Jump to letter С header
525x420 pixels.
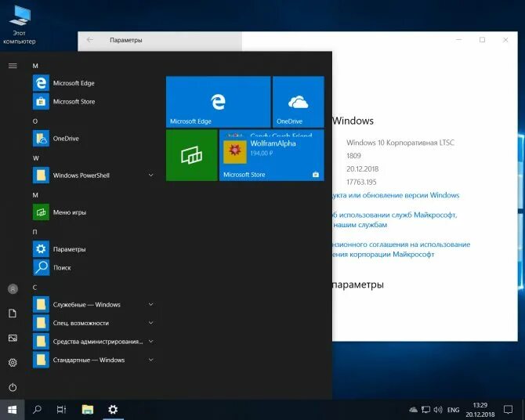tap(34, 288)
